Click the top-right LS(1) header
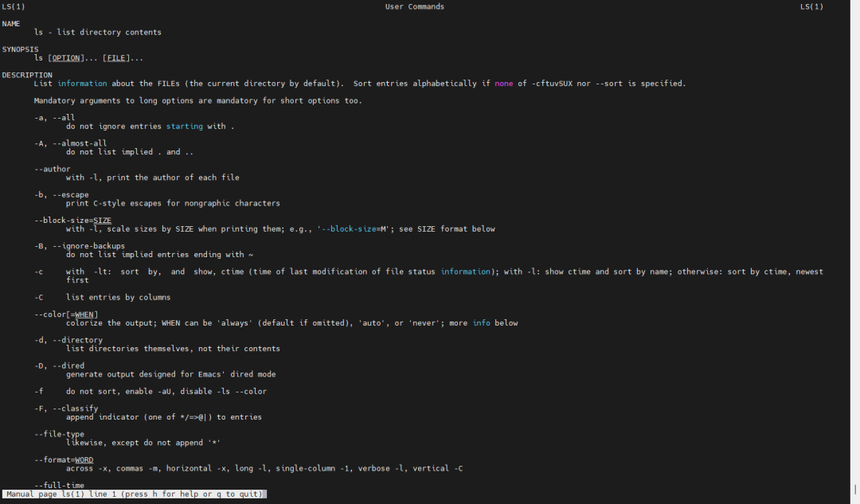 tap(811, 6)
